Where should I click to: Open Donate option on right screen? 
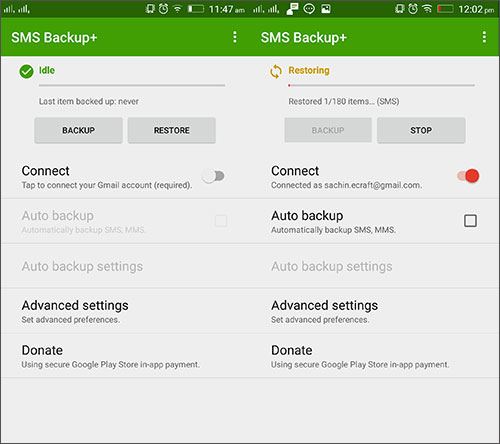click(x=375, y=356)
